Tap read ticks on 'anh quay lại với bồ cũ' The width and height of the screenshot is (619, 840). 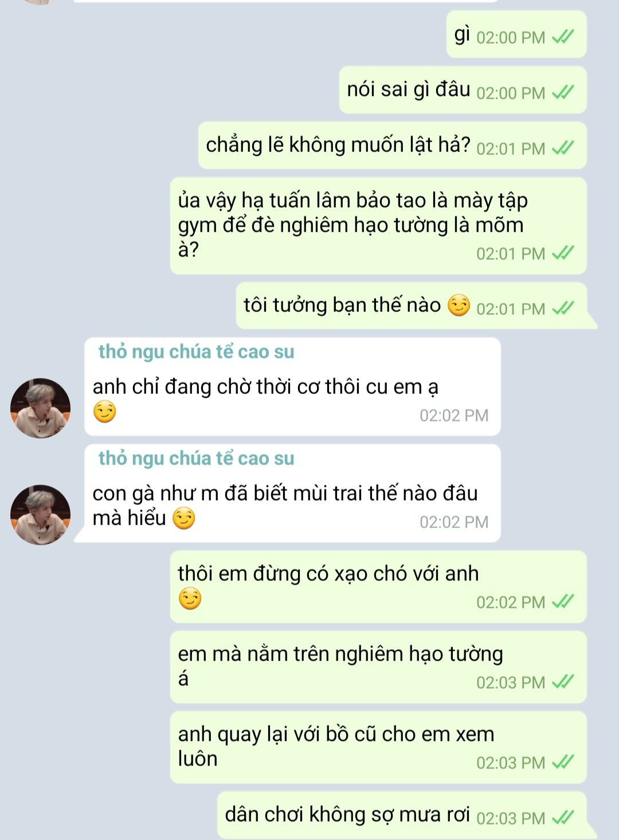pyautogui.click(x=563, y=762)
